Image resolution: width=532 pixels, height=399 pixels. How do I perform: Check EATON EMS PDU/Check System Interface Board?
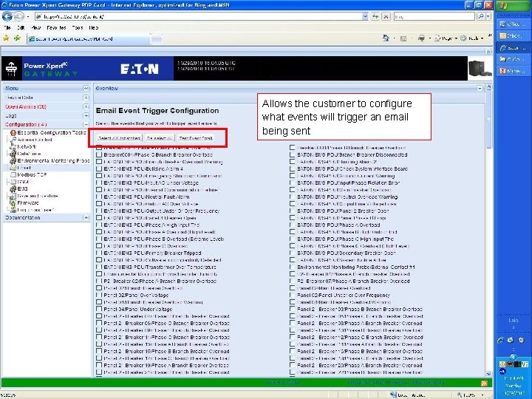point(293,168)
